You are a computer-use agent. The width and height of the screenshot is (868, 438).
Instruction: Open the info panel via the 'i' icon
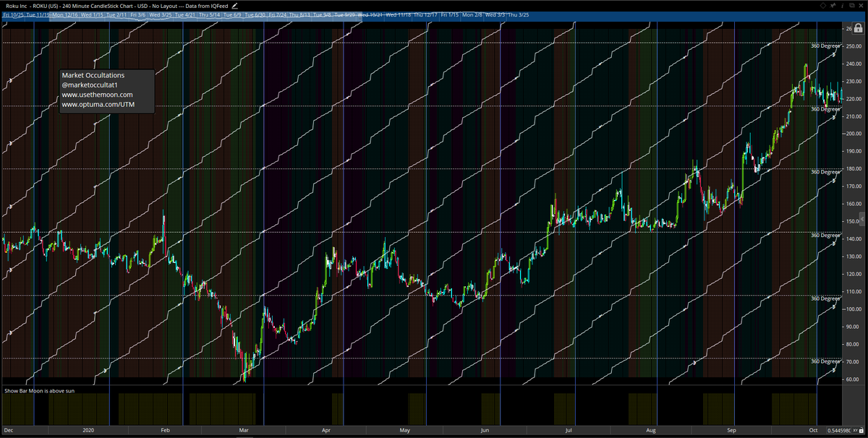pos(843,6)
